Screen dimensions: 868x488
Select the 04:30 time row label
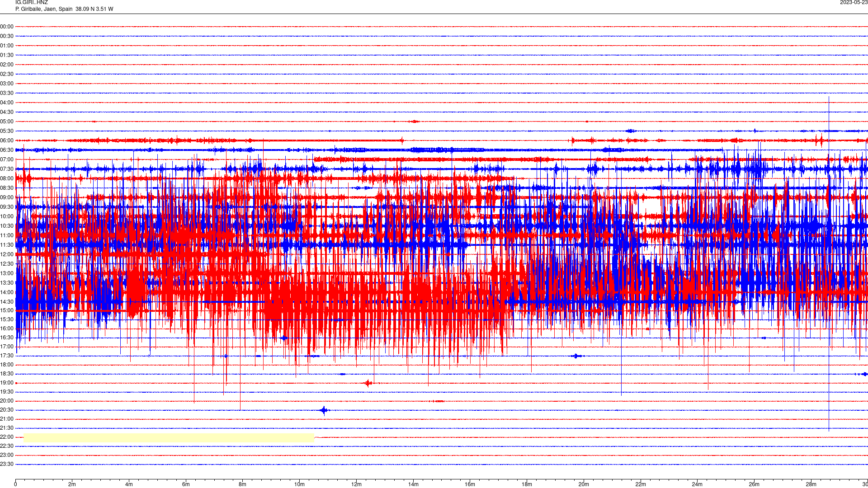pos(7,112)
